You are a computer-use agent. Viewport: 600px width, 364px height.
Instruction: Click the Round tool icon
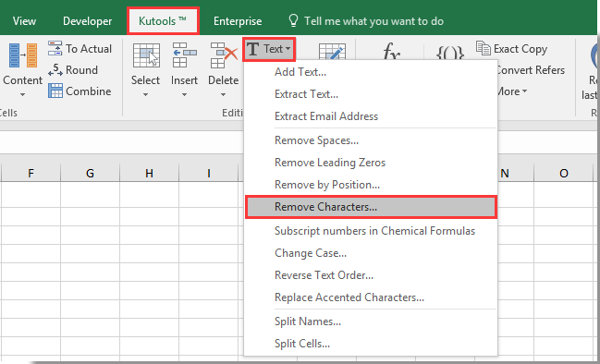tap(55, 70)
